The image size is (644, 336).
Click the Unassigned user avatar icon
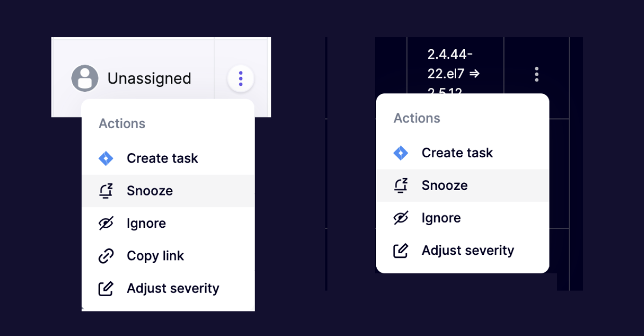(85, 79)
